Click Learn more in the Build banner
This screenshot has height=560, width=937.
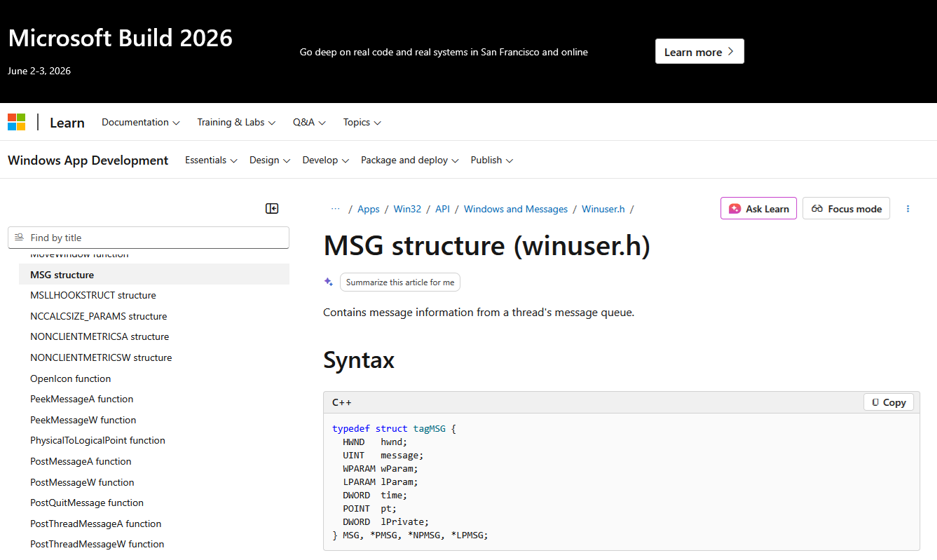[x=699, y=52]
